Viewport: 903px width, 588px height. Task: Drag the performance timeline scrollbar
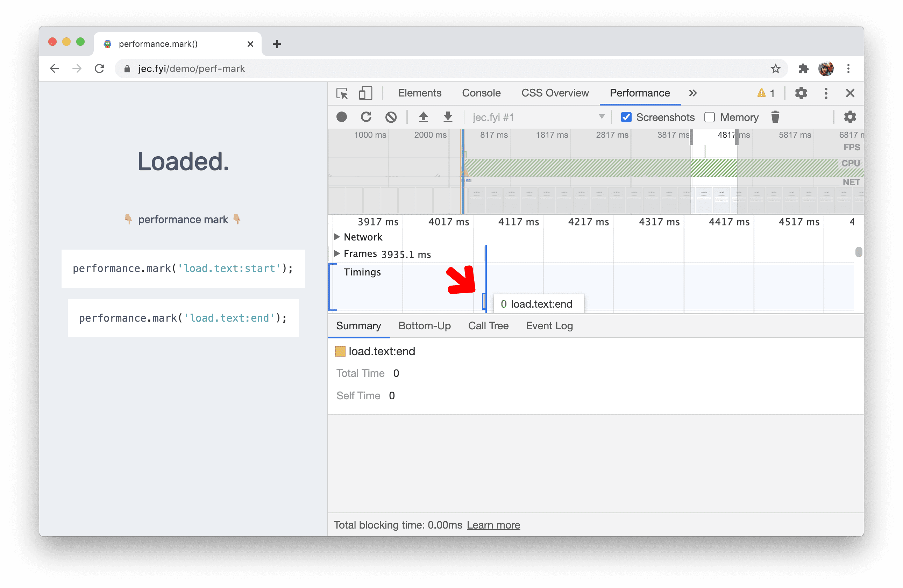[x=859, y=251]
